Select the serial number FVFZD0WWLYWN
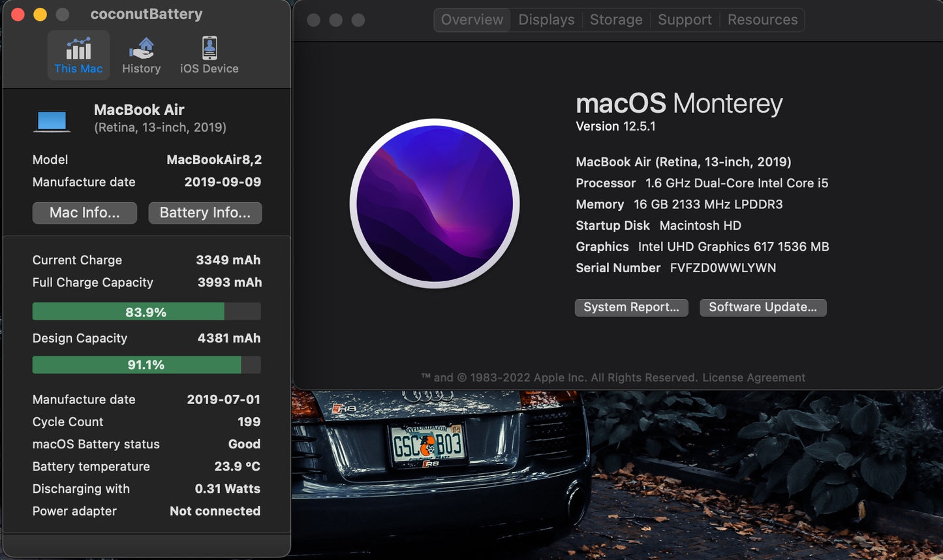The height and width of the screenshot is (560, 943). (722, 268)
